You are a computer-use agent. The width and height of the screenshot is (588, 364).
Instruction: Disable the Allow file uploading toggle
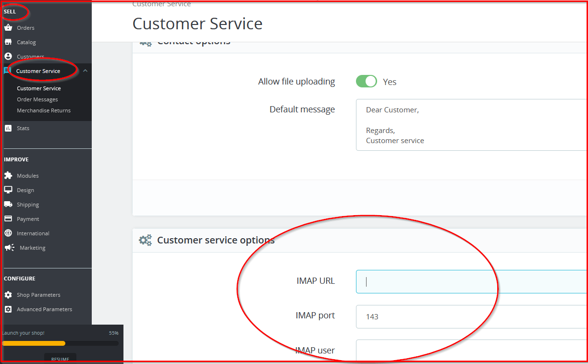pyautogui.click(x=367, y=82)
